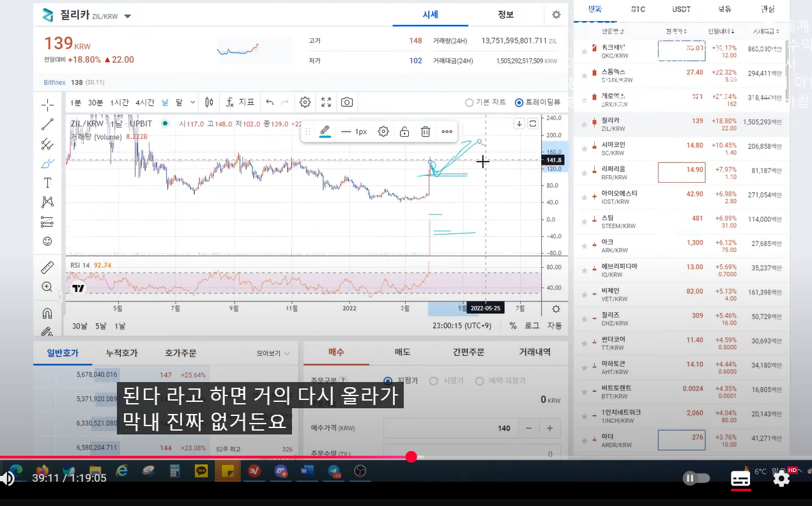Viewport: 812px width, 506px height.
Task: Decrease buy price with minus stepper
Action: [x=528, y=428]
